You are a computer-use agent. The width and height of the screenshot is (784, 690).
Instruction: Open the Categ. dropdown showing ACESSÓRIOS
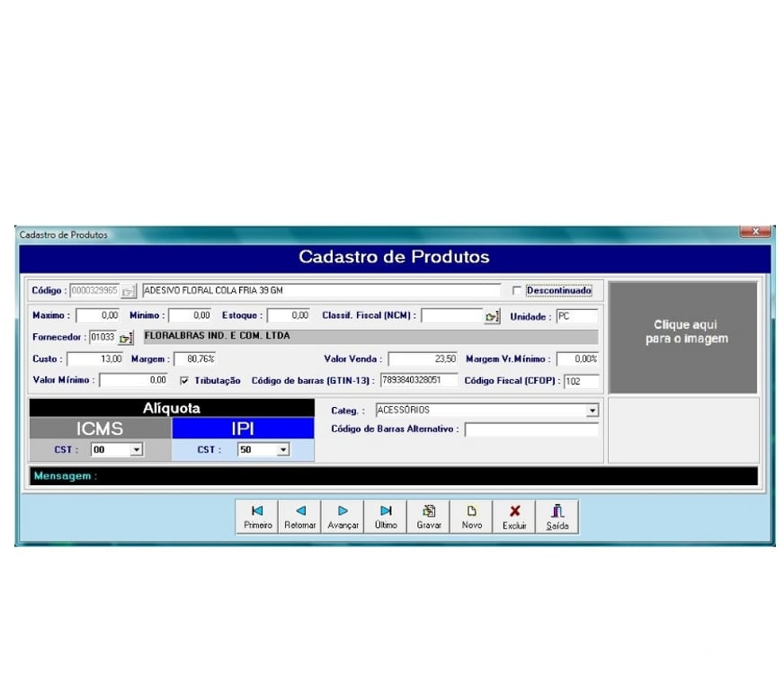592,411
